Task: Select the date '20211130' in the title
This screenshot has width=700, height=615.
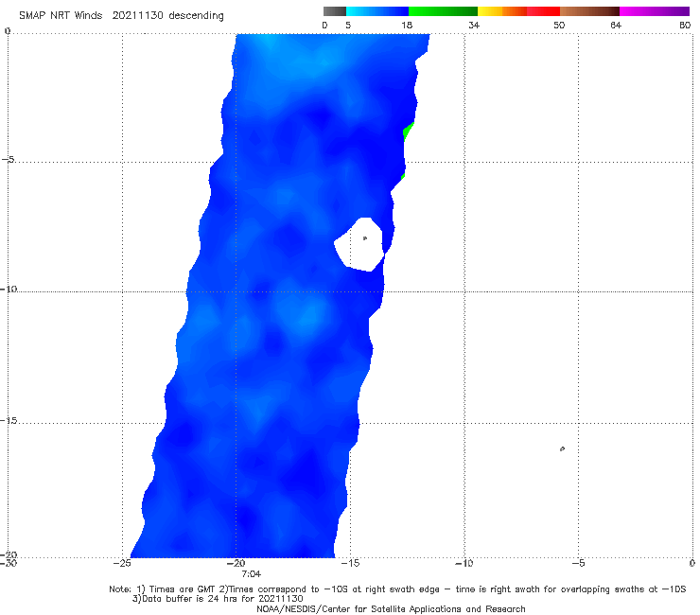Action: coord(137,15)
